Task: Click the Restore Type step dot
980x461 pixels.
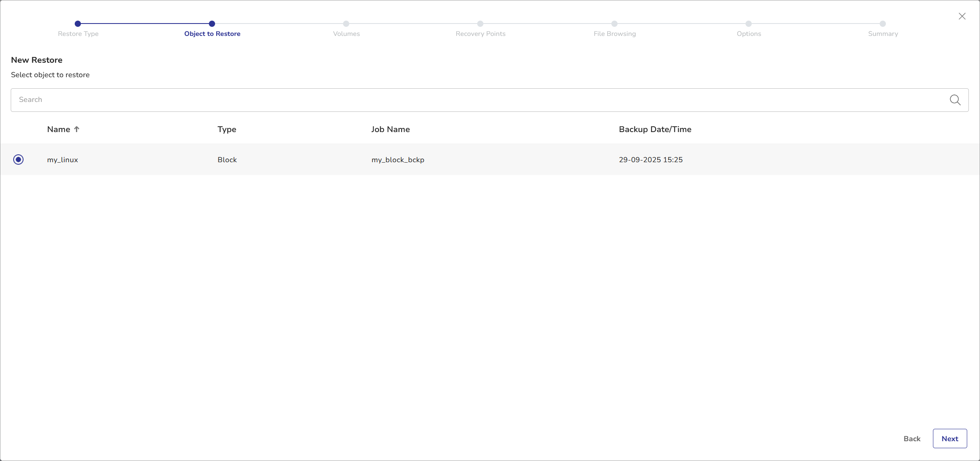Action: pyautogui.click(x=78, y=24)
